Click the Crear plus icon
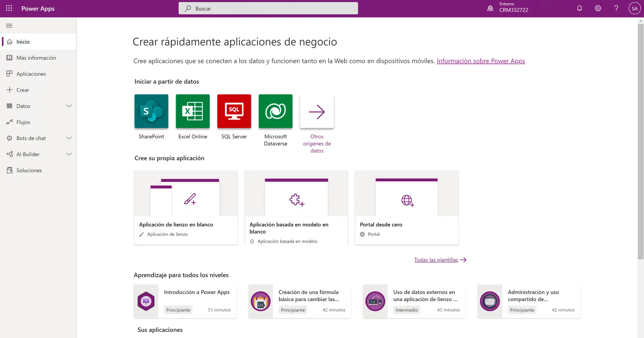The image size is (644, 338). coord(10,90)
